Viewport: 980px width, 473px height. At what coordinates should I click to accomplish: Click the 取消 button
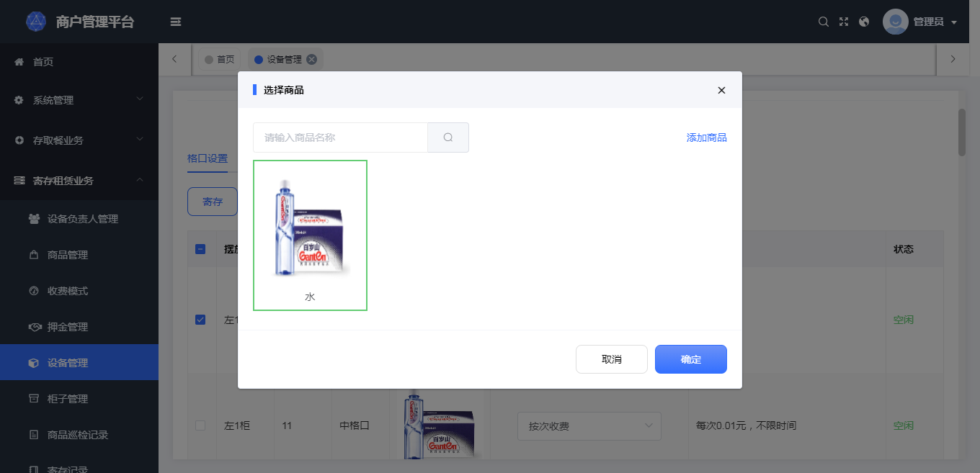coord(612,359)
